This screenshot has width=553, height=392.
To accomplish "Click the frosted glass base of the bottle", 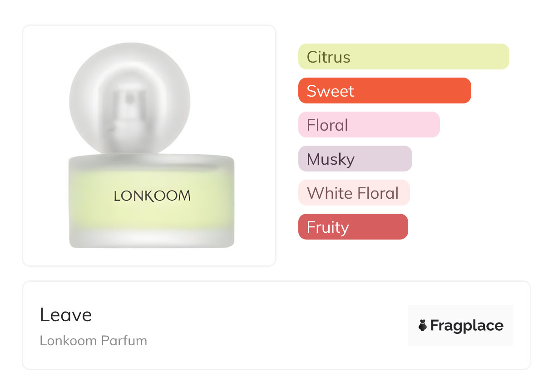I will point(152,238).
